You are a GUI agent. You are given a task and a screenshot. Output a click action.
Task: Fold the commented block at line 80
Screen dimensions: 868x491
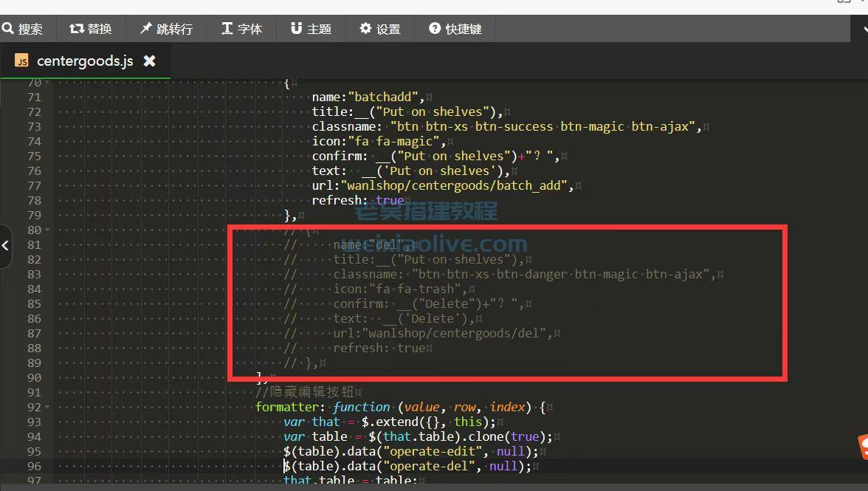47,230
